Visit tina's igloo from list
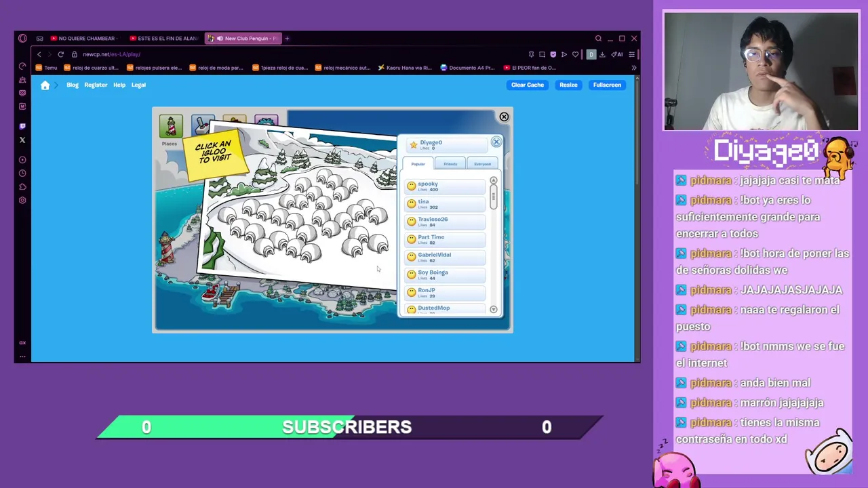This screenshot has height=488, width=868. click(x=446, y=203)
